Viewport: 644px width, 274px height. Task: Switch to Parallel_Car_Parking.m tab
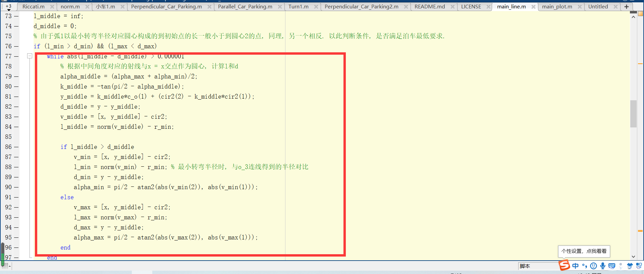click(245, 7)
